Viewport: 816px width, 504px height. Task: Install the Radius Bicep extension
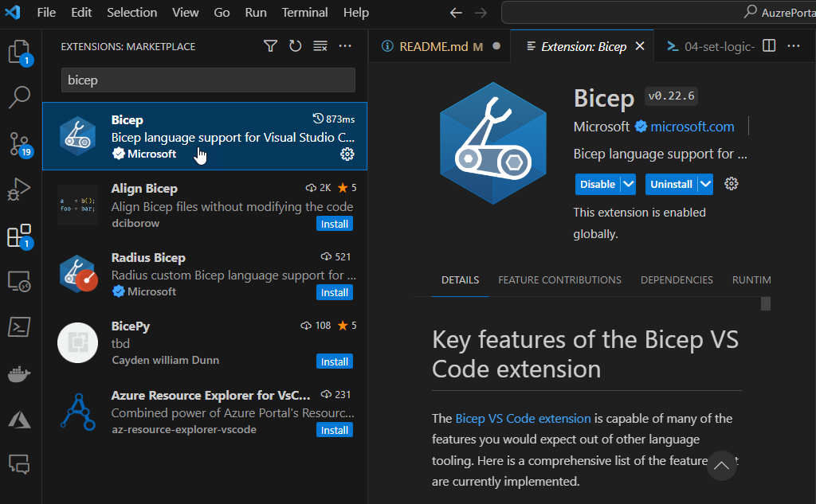click(x=335, y=292)
